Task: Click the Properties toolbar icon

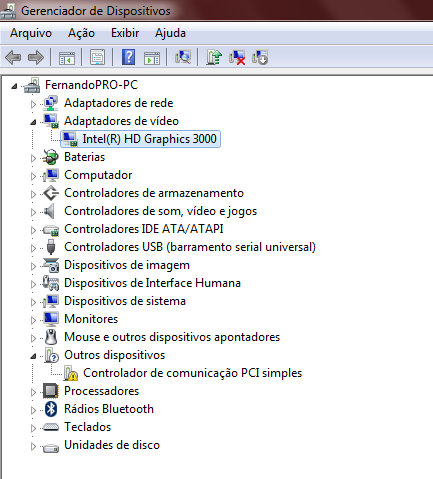Action: point(97,57)
